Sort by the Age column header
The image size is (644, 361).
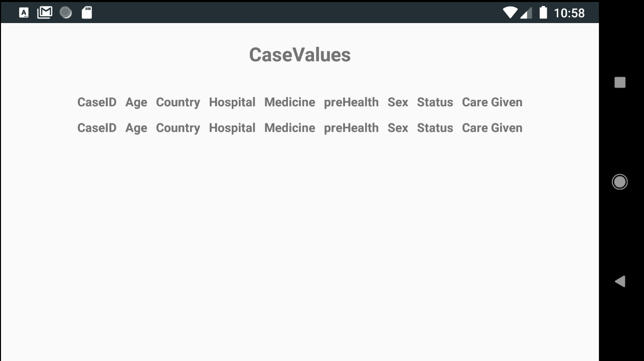click(136, 102)
